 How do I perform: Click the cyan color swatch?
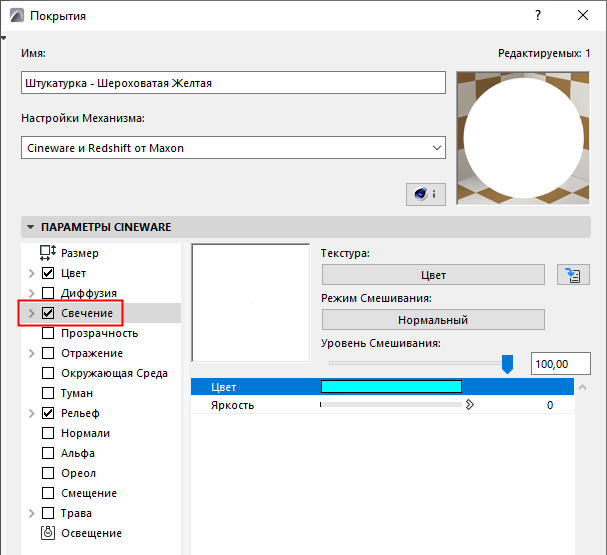(x=390, y=386)
